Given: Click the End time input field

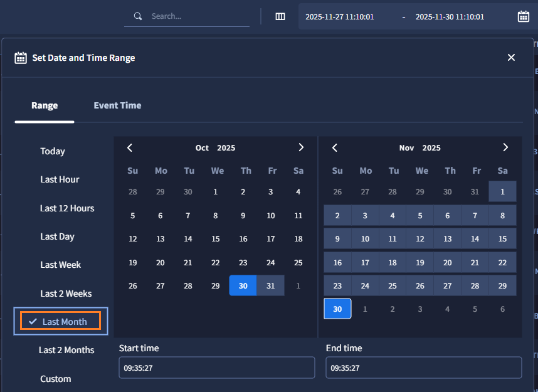Looking at the screenshot, I should coord(423,368).
